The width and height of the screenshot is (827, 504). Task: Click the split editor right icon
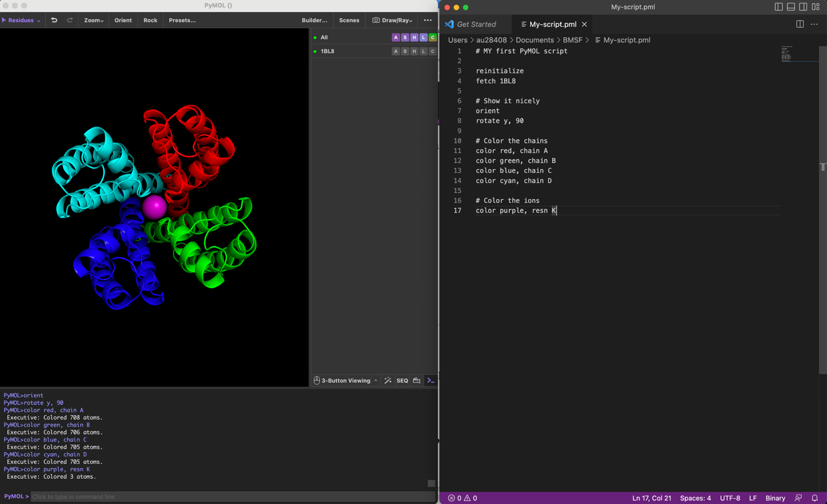coord(800,24)
